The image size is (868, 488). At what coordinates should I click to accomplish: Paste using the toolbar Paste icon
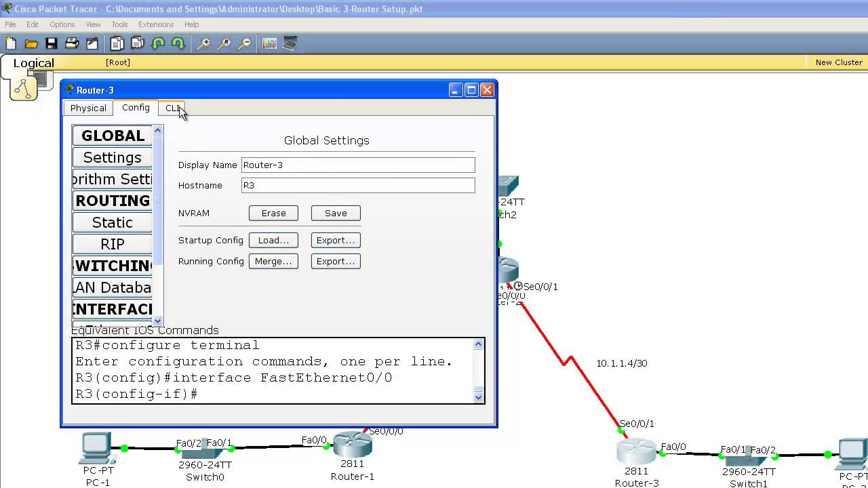(x=138, y=44)
